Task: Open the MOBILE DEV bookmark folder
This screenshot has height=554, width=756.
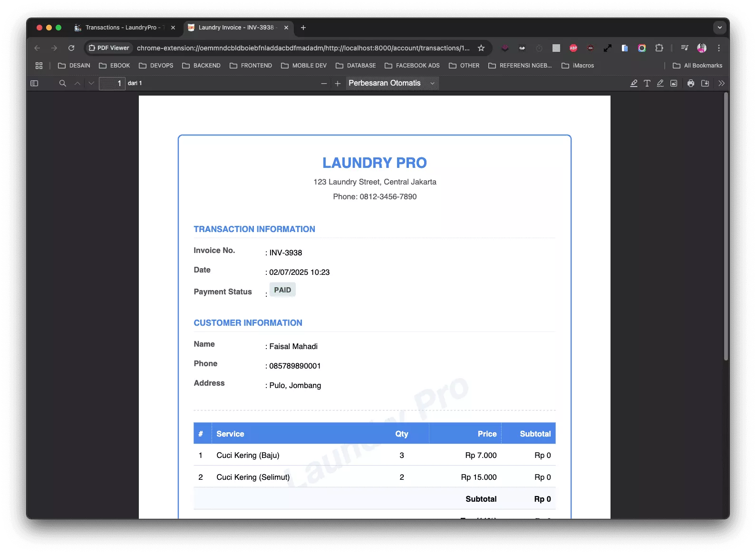Action: click(304, 66)
